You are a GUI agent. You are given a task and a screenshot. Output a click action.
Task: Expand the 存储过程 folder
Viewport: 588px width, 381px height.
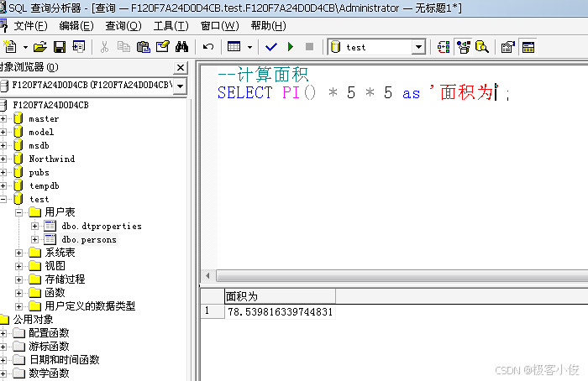(x=18, y=279)
